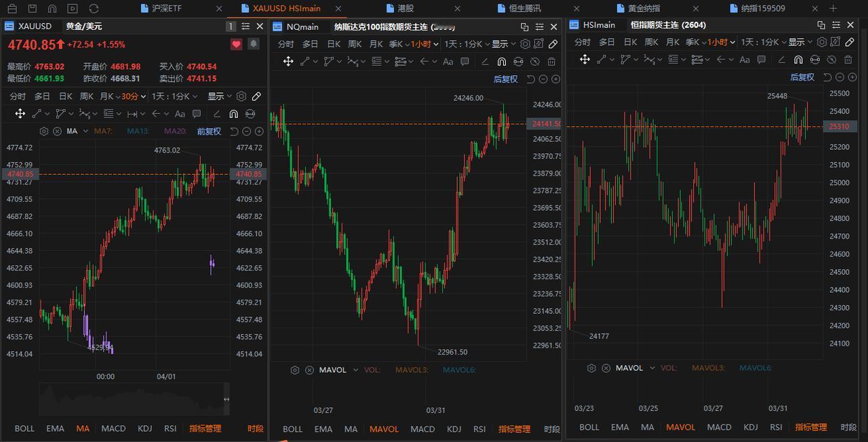Open HSImain panel settings sliders icon
Screen dimensions: 868x442
(835, 24)
